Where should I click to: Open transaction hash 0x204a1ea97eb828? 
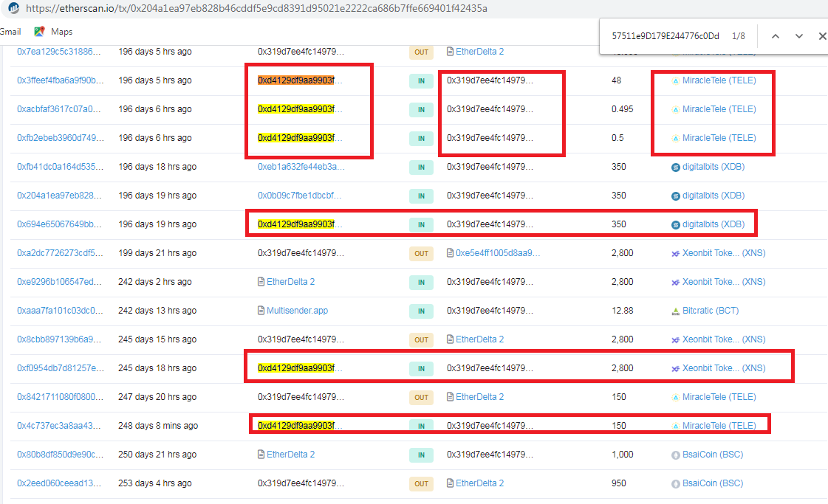[x=59, y=196]
